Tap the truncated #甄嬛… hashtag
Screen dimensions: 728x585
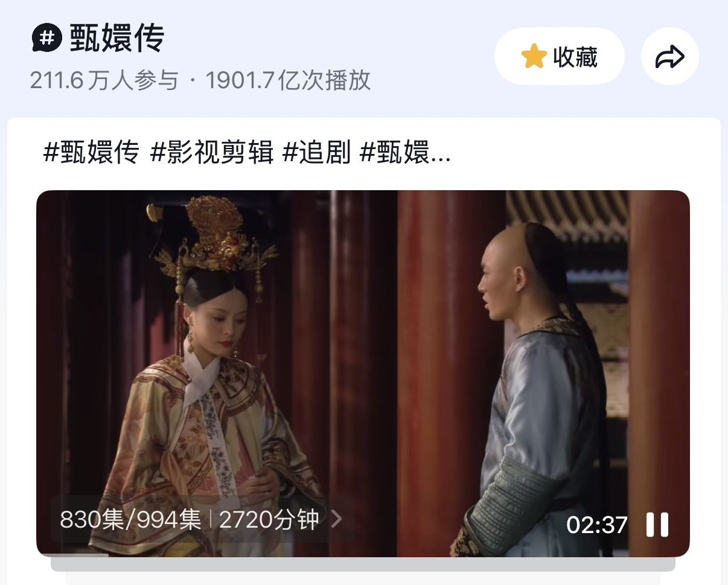(x=405, y=153)
